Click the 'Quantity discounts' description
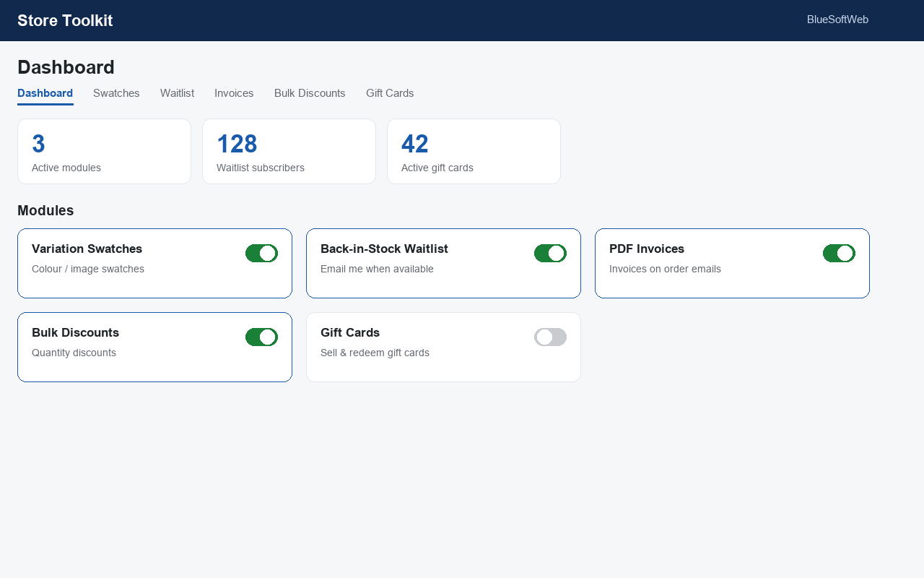924x578 pixels. [74, 353]
